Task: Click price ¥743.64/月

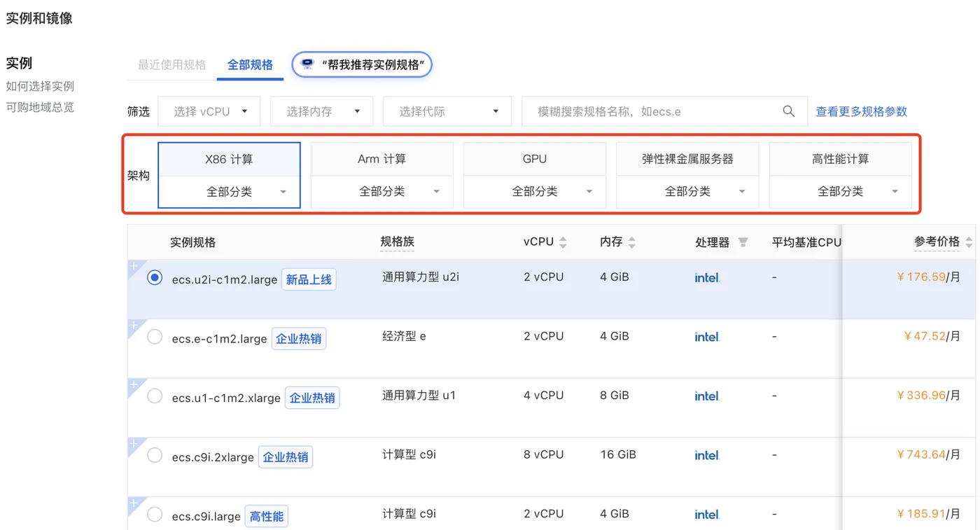Action: point(928,455)
